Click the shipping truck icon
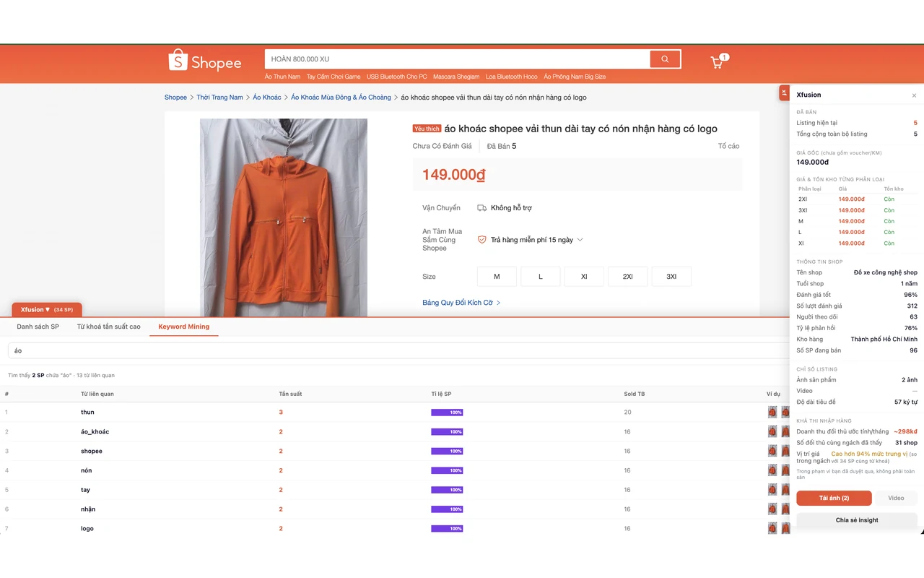 pyautogui.click(x=482, y=208)
